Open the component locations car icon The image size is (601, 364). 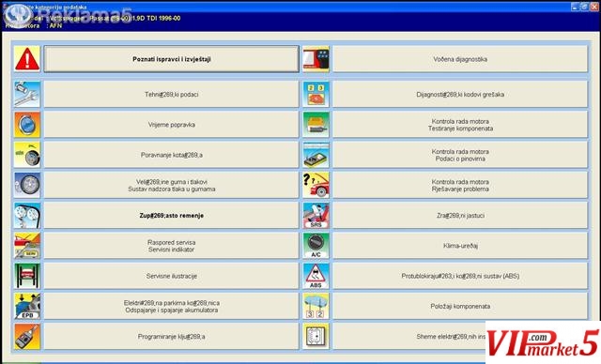[316, 306]
